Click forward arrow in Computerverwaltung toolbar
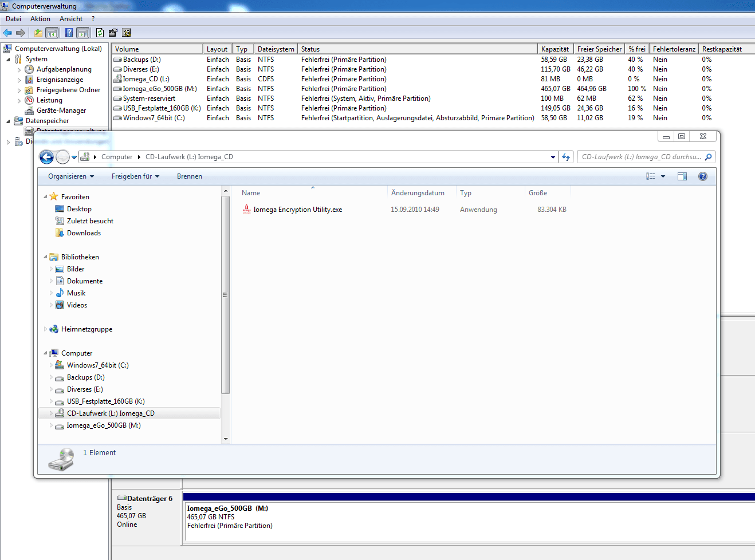Image resolution: width=755 pixels, height=560 pixels. click(x=21, y=33)
